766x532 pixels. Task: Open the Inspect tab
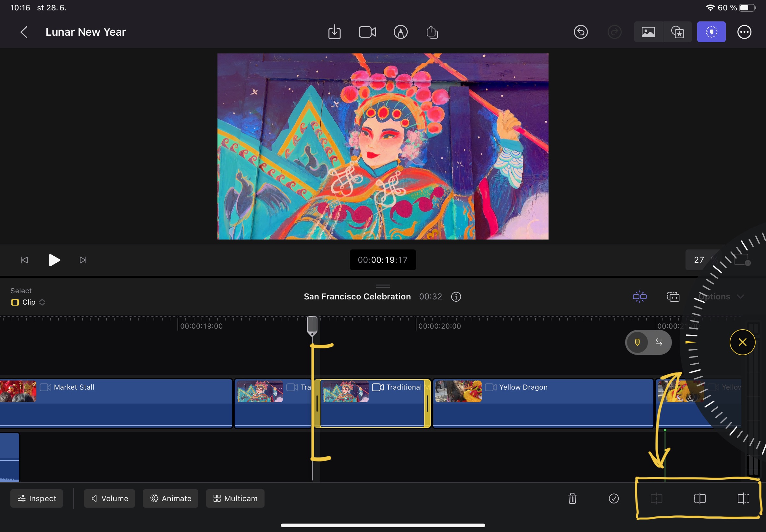click(37, 498)
